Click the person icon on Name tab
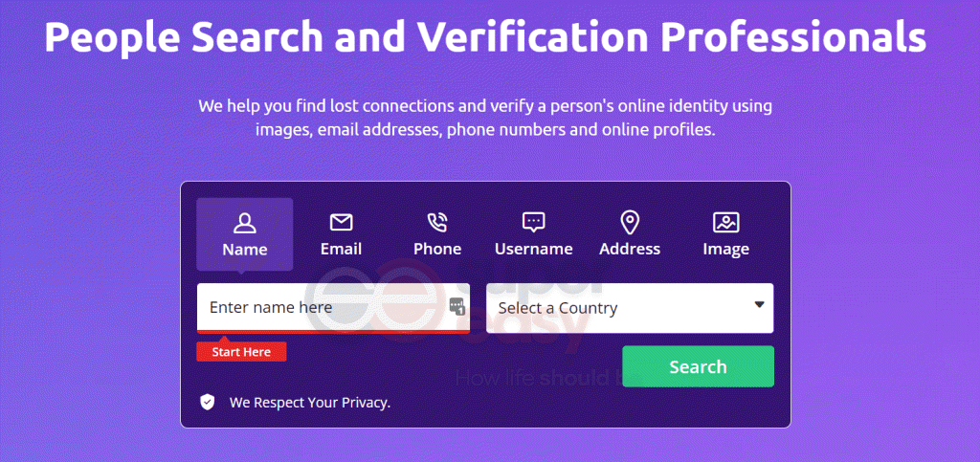980x462 pixels. [244, 223]
